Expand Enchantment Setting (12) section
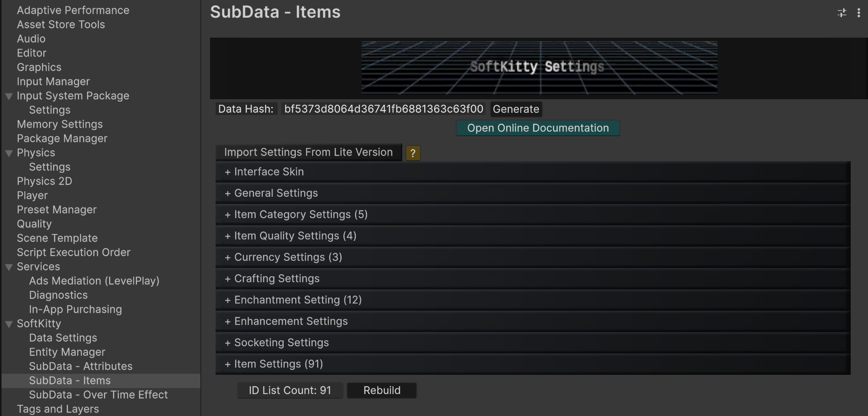 point(297,300)
